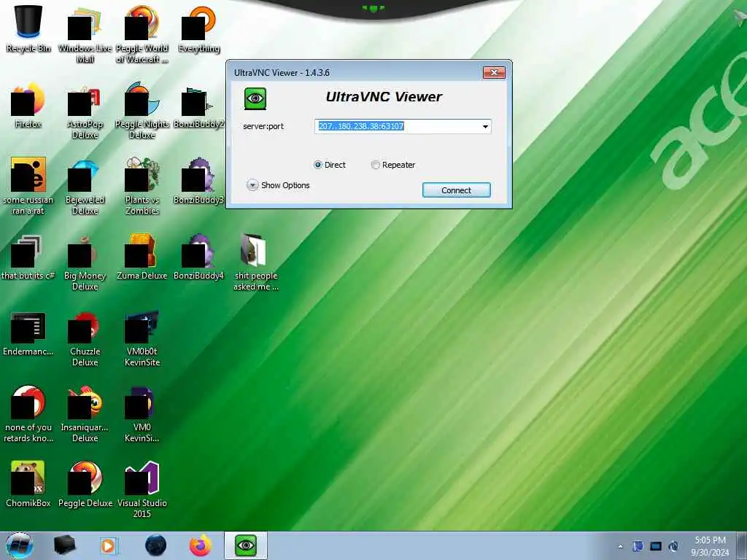The width and height of the screenshot is (747, 560).
Task: Open the black folder taskbar icon
Action: [x=64, y=545]
